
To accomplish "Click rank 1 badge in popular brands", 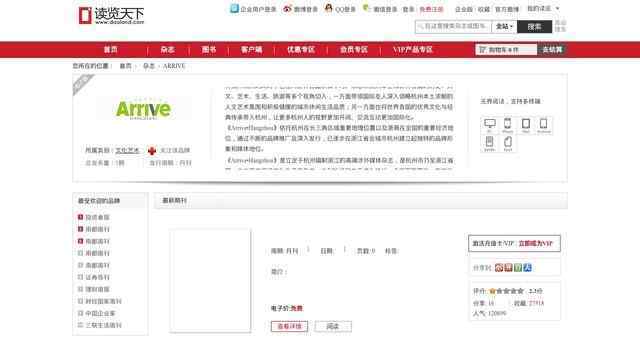I will (80, 217).
